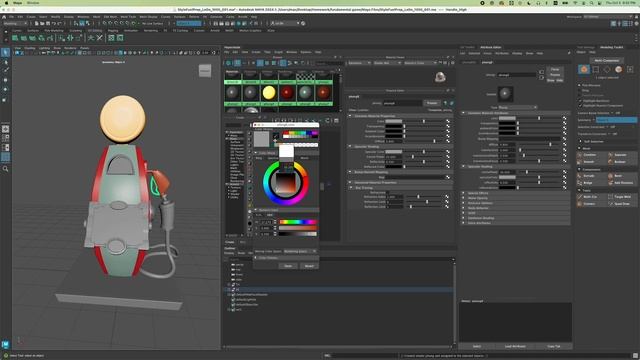Open the Shader Ball dropdown in Material Viewer

[x=387, y=63]
